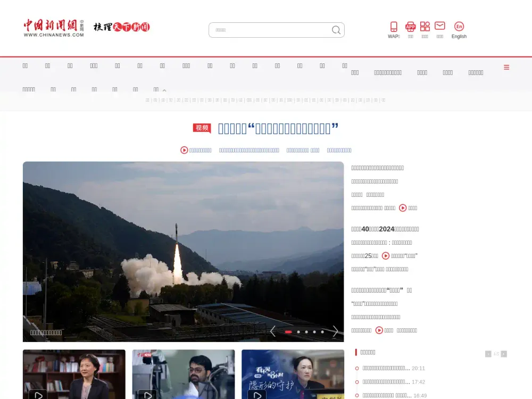Click the search magnifier icon
532x399 pixels.
(x=336, y=30)
